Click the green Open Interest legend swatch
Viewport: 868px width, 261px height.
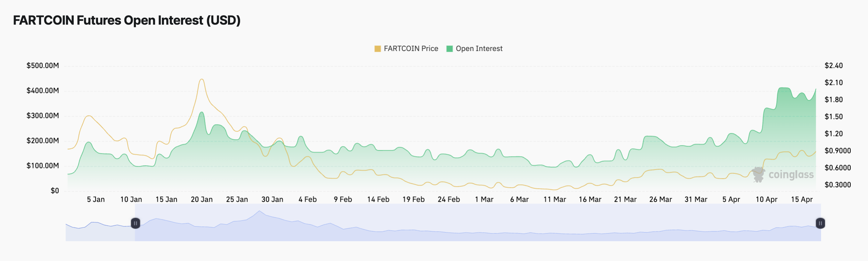coord(449,49)
